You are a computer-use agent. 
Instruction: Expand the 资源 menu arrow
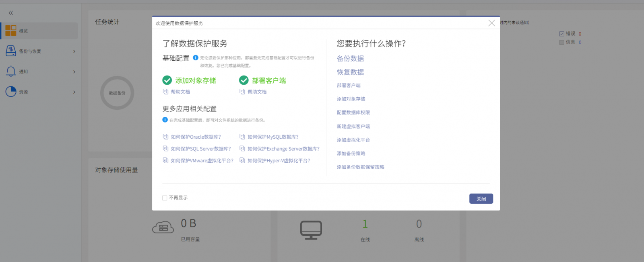[74, 92]
